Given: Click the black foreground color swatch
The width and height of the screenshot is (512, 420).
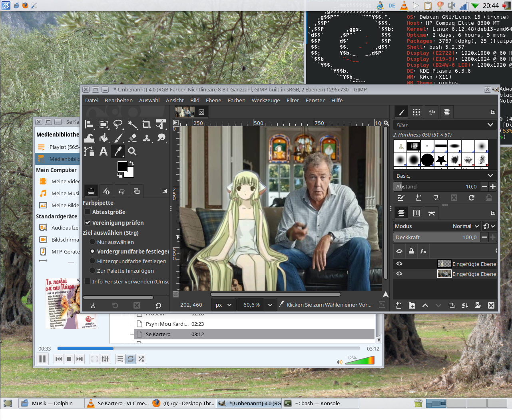Looking at the screenshot, I should tap(122, 166).
